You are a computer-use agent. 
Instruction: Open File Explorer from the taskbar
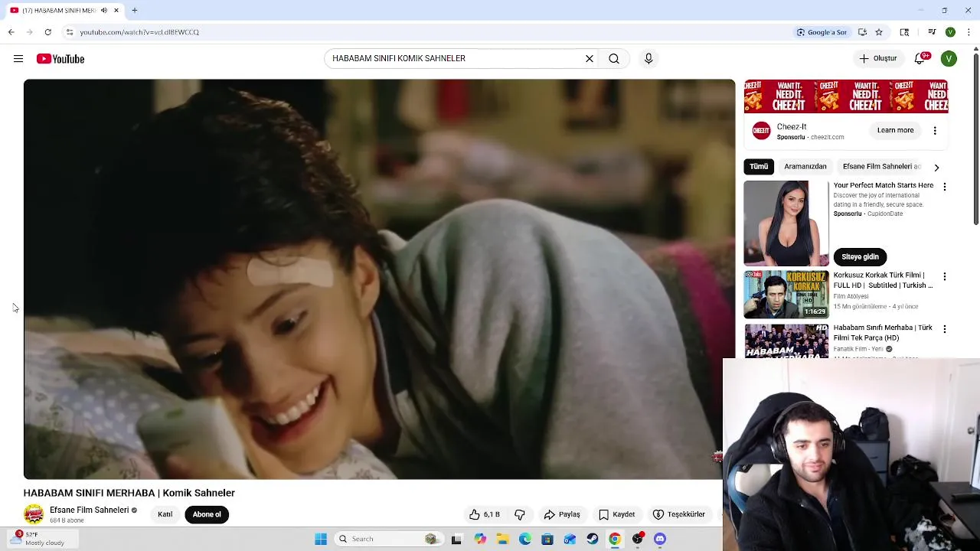[x=503, y=539]
